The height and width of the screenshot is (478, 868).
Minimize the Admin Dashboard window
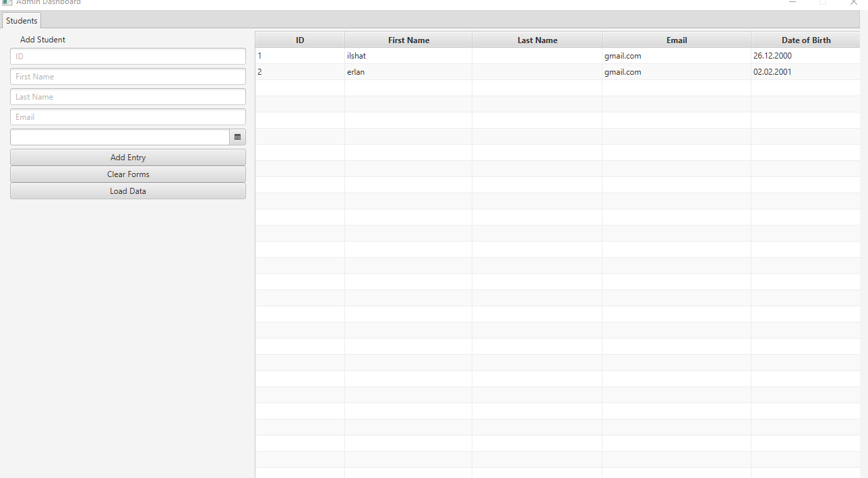point(793,3)
